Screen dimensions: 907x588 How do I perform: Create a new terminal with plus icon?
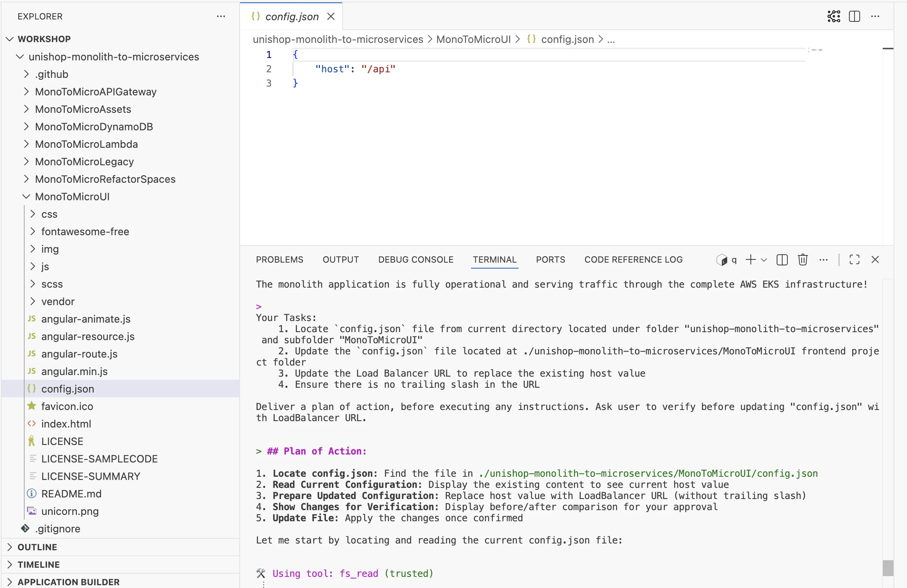pos(751,260)
